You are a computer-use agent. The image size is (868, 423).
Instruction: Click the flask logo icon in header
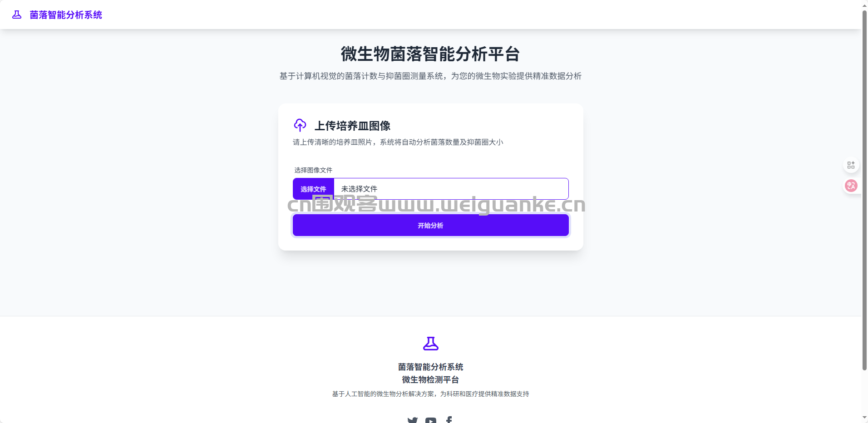coord(17,15)
